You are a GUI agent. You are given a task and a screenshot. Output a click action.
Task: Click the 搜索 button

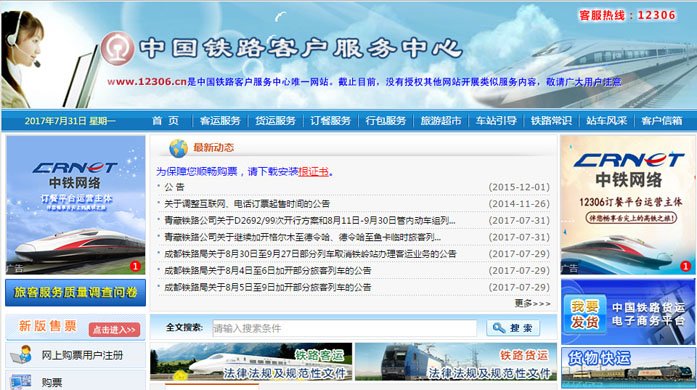pyautogui.click(x=513, y=328)
